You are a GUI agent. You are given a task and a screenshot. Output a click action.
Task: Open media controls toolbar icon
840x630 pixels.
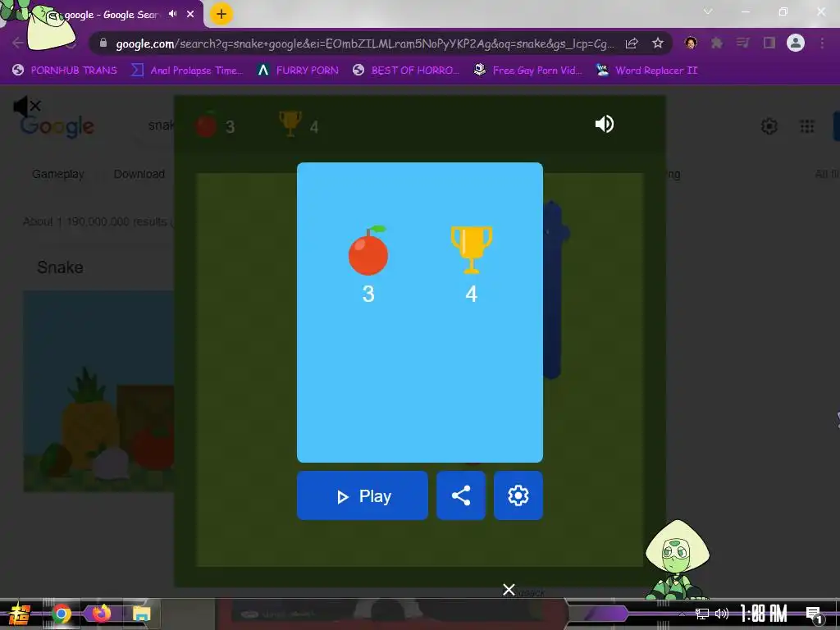tap(743, 43)
